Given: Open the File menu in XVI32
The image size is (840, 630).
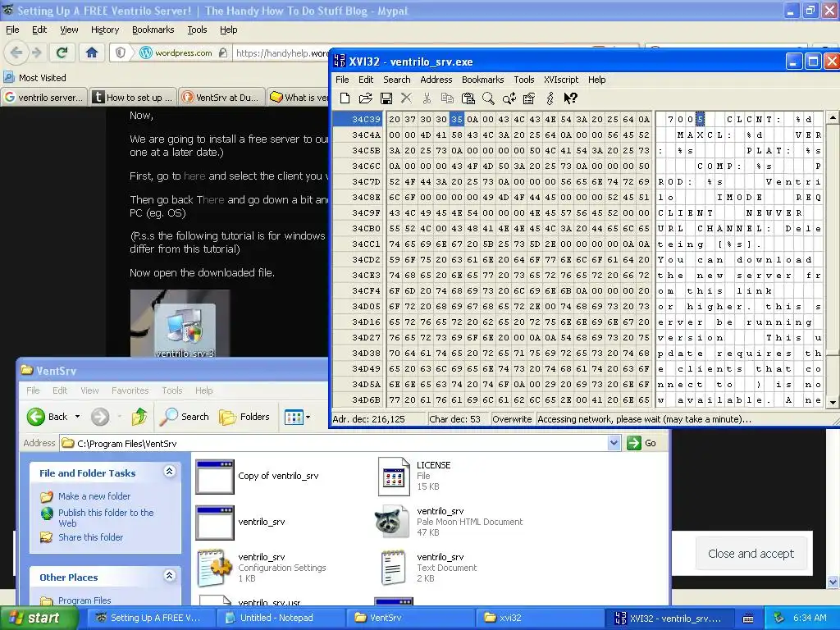Looking at the screenshot, I should pyautogui.click(x=342, y=80).
